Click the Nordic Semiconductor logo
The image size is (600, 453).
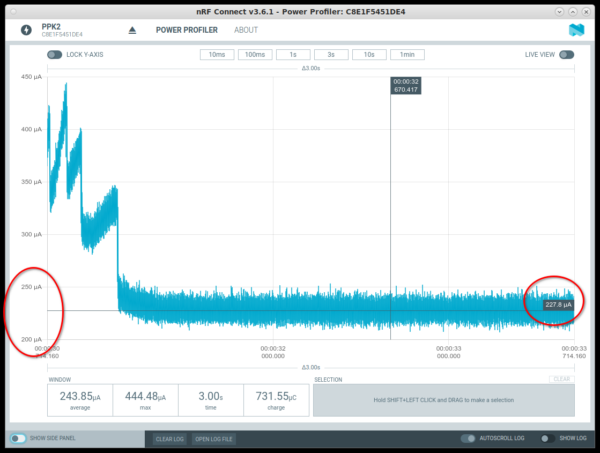[576, 30]
